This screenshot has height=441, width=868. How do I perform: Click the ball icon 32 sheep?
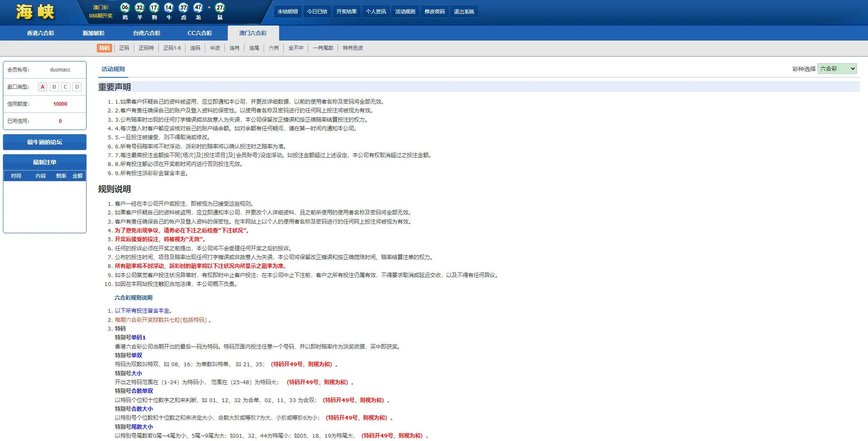coord(140,7)
